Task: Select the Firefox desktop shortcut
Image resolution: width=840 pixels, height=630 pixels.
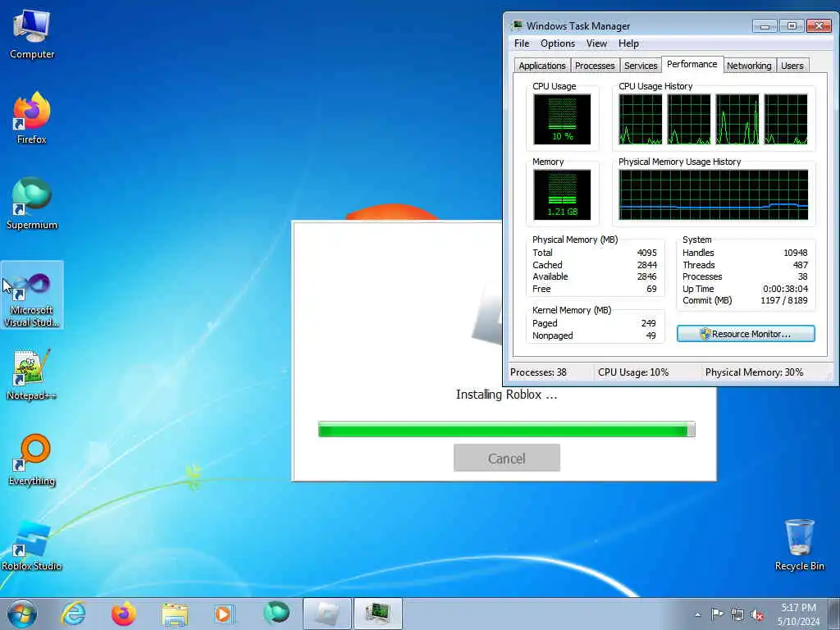Action: click(32, 118)
